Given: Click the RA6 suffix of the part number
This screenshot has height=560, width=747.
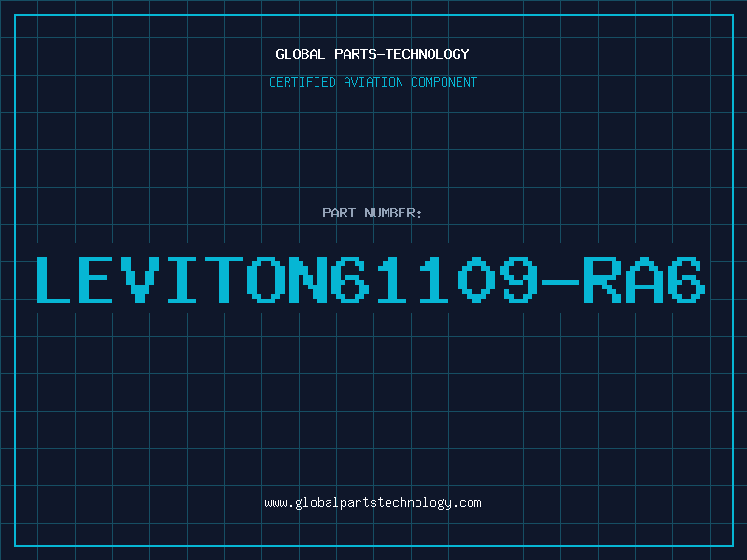Looking at the screenshot, I should click(x=644, y=280).
